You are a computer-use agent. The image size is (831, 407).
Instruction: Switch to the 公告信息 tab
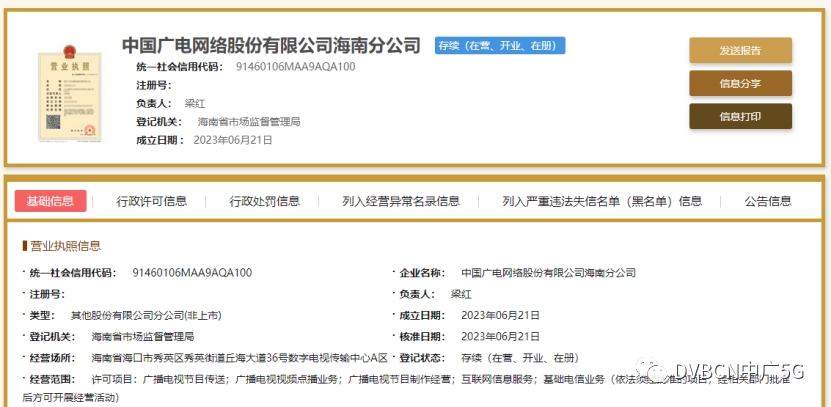768,201
